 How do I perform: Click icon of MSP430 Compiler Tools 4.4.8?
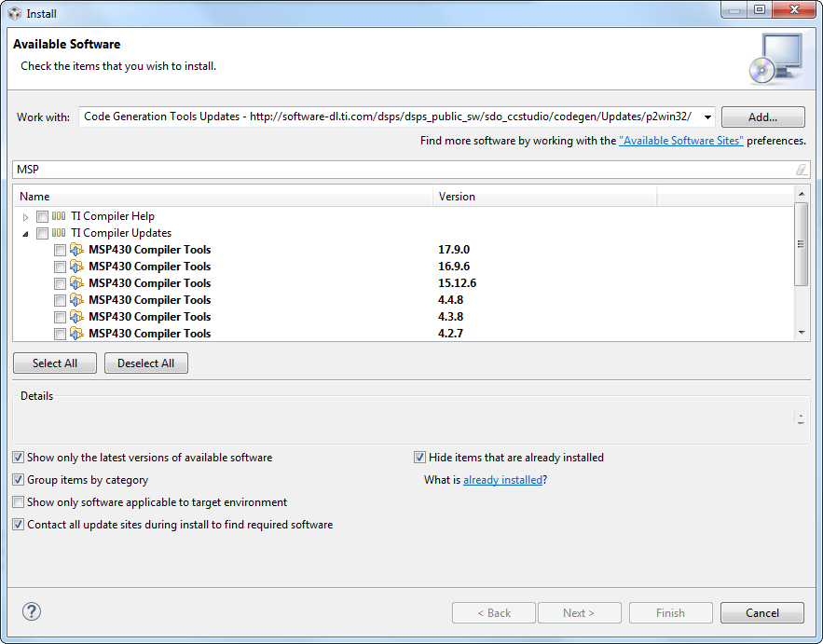[76, 300]
